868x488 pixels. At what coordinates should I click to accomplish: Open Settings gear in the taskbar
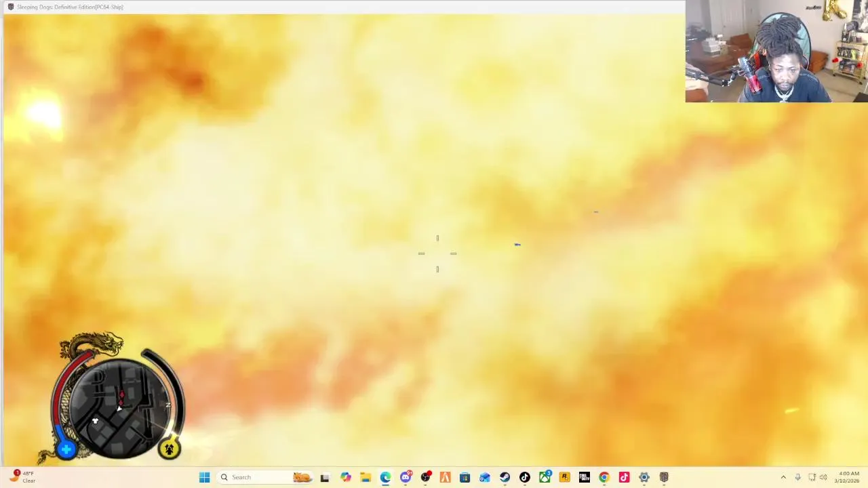click(x=644, y=477)
